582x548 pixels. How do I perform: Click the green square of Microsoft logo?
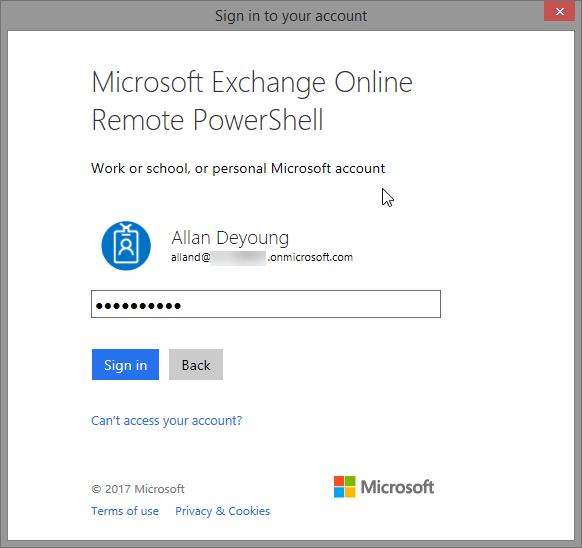[x=350, y=481]
